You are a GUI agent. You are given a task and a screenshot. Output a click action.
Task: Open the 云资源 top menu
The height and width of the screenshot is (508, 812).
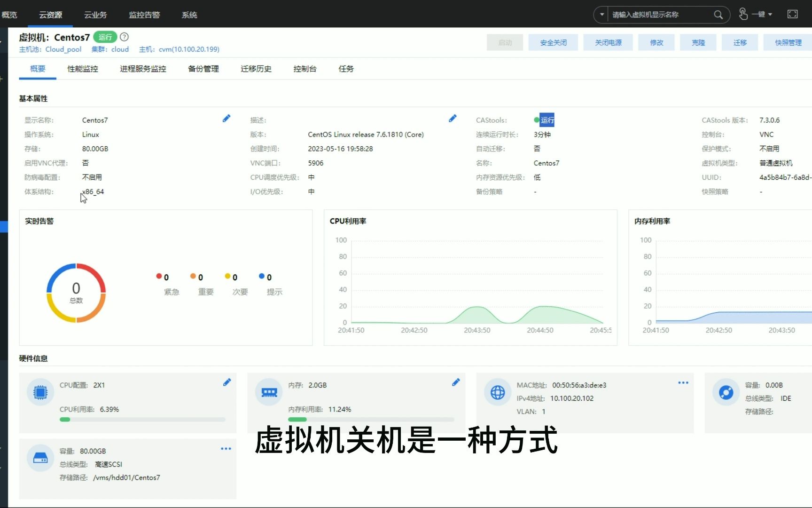51,15
